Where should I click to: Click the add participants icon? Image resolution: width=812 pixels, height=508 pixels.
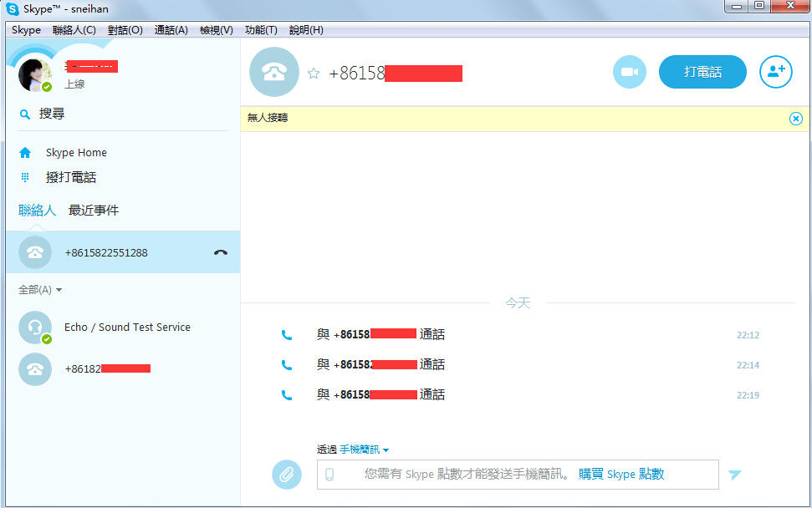pyautogui.click(x=776, y=72)
